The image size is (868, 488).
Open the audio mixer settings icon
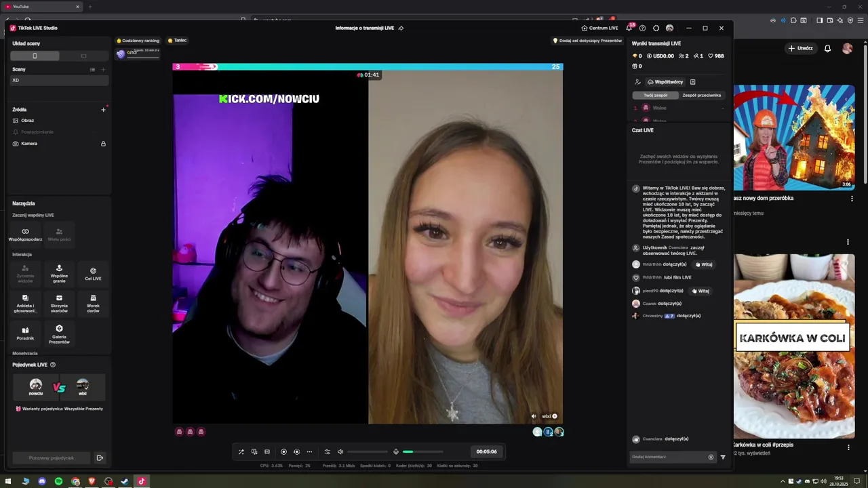tap(328, 451)
